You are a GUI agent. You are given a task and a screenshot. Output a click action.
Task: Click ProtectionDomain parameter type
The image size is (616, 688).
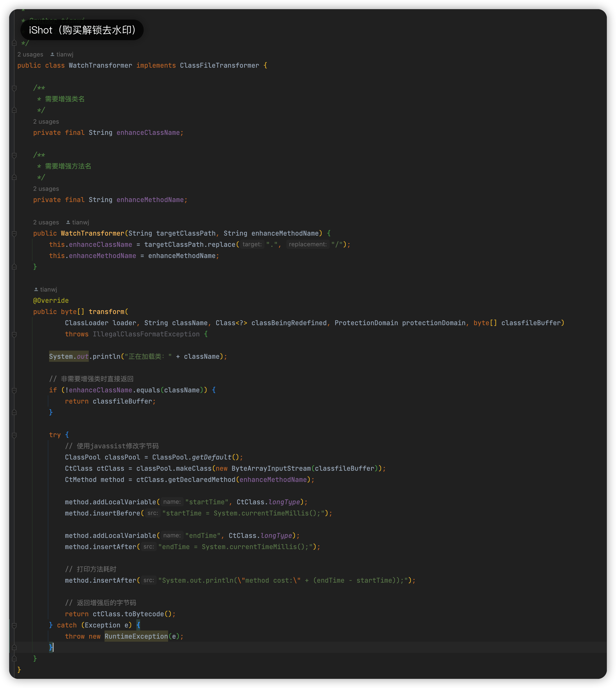point(366,323)
